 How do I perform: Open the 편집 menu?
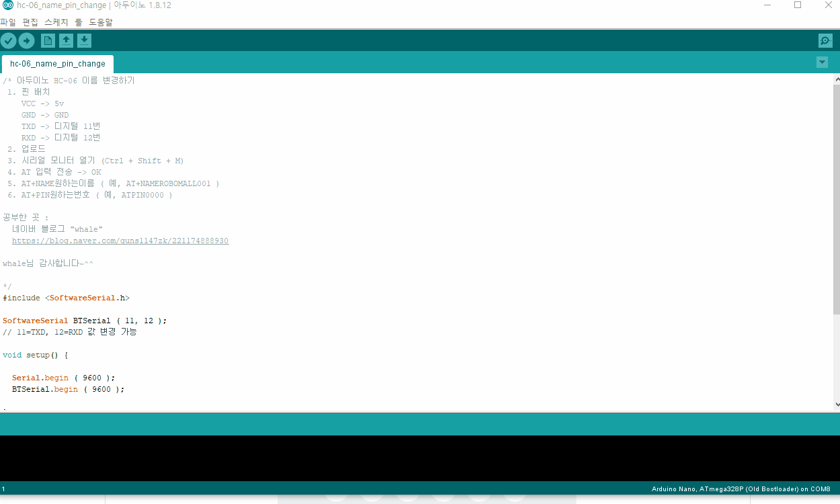tap(30, 22)
